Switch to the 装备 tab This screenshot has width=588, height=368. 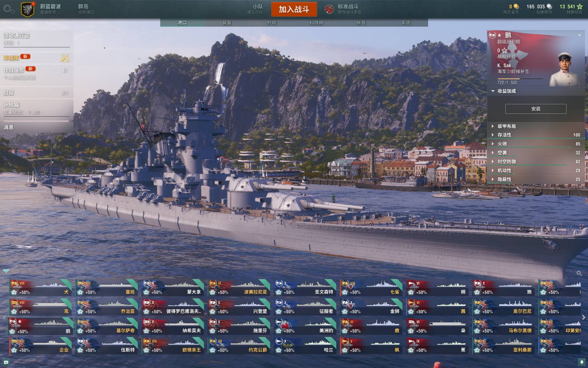coord(227,22)
